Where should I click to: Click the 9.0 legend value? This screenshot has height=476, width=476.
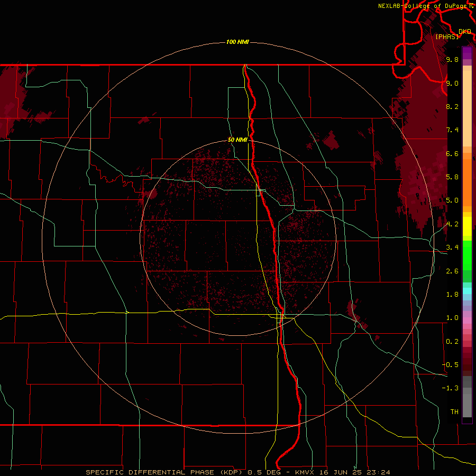pyautogui.click(x=452, y=83)
